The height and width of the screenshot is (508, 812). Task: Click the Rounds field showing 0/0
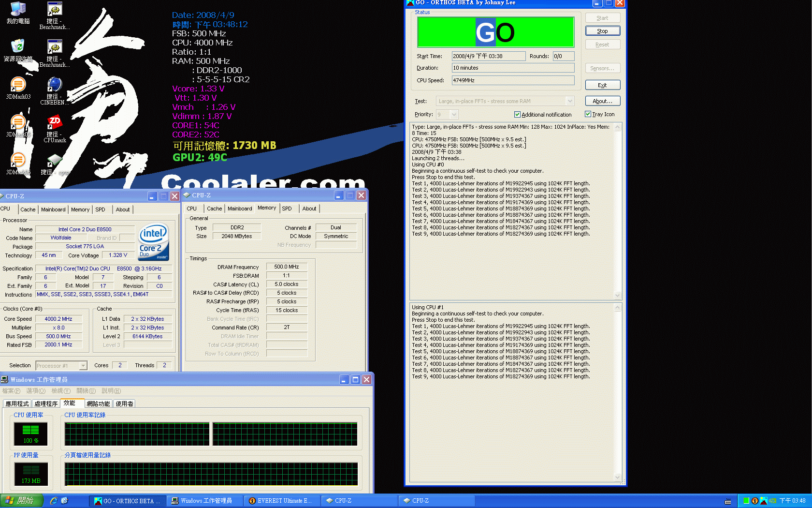pyautogui.click(x=564, y=56)
